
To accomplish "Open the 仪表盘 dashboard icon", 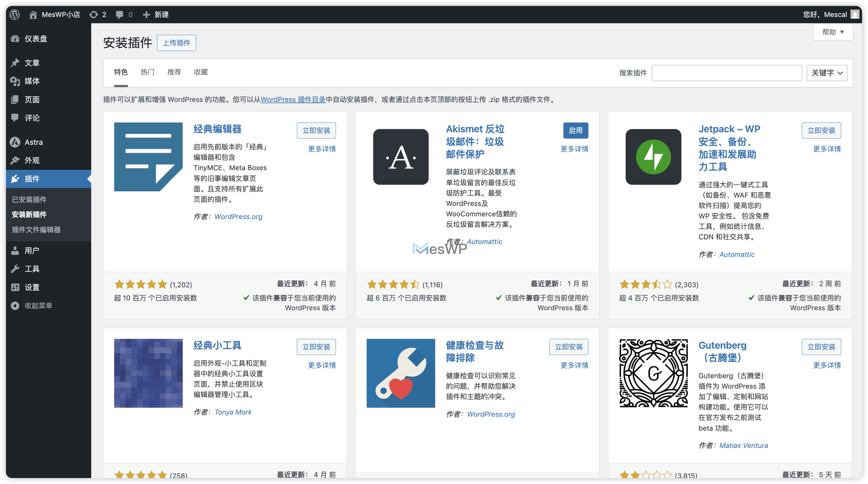I will point(15,39).
